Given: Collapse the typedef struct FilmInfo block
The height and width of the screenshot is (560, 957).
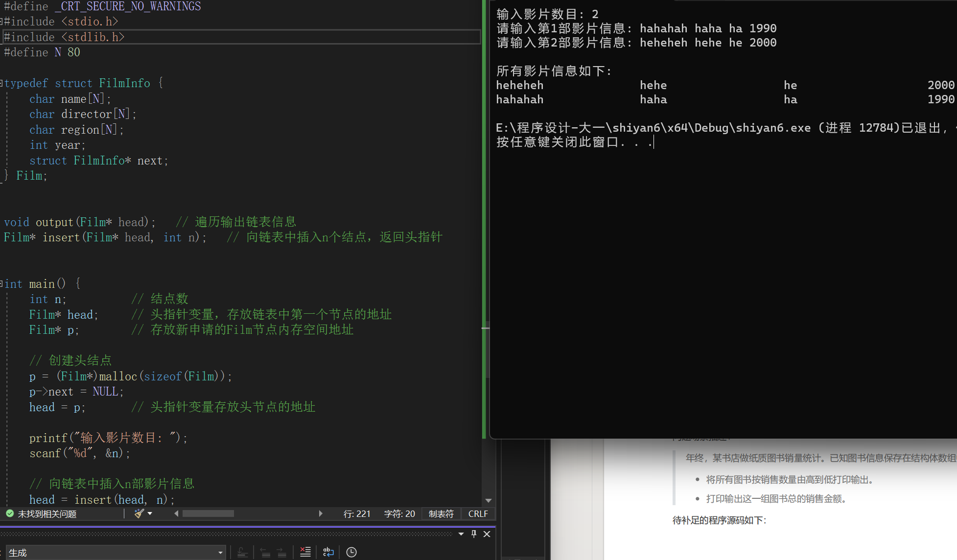Looking at the screenshot, I should [x=1, y=83].
